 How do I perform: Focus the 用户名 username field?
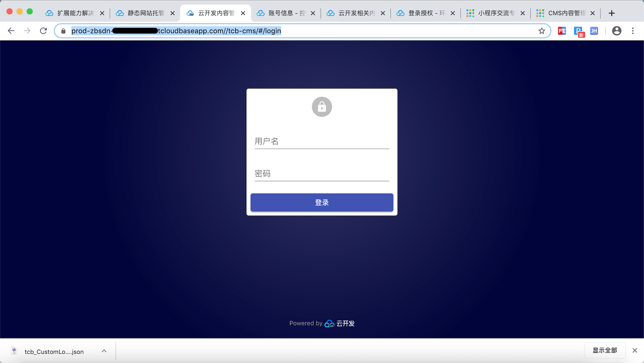(x=322, y=141)
